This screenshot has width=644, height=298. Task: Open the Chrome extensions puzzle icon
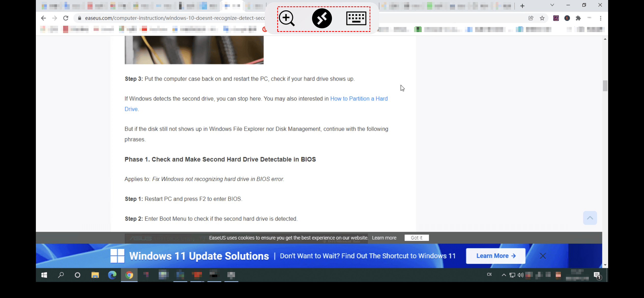pos(578,18)
